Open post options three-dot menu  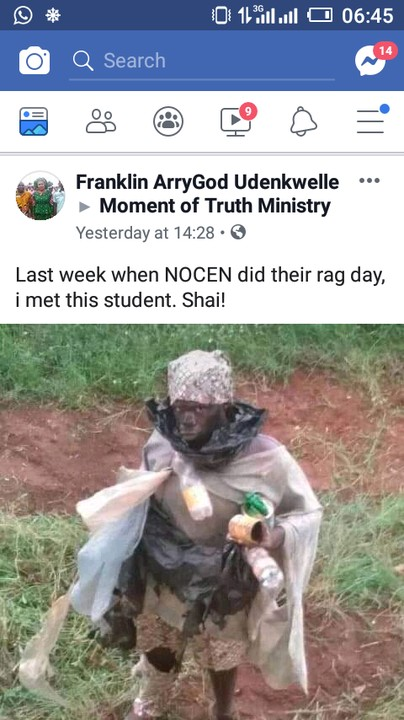(x=370, y=180)
